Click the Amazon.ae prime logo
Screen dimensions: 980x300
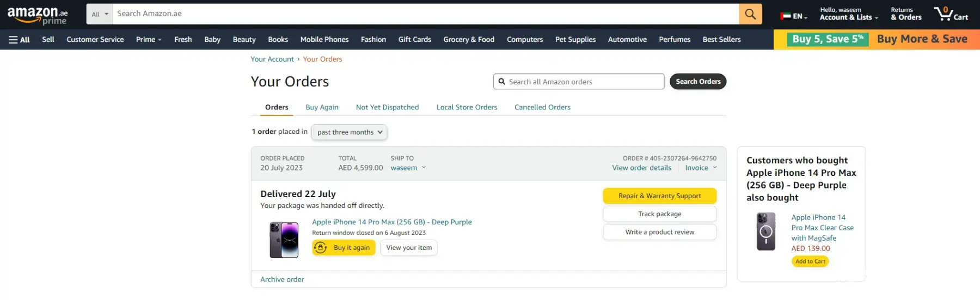pyautogui.click(x=37, y=15)
